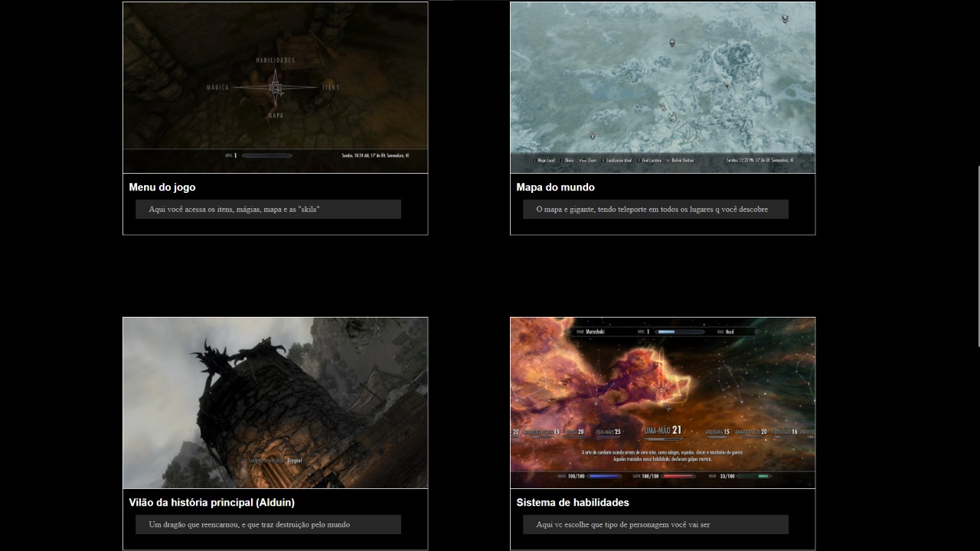Click the Find Location icon on the map bar
Screen dimensions: 980x551
(639, 161)
